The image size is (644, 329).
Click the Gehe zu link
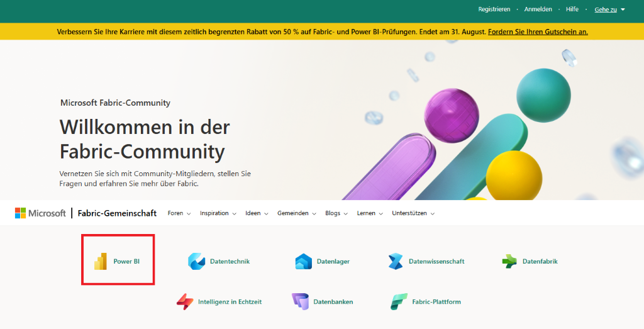point(606,9)
